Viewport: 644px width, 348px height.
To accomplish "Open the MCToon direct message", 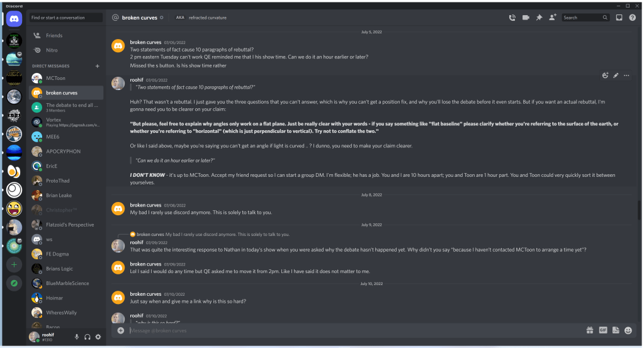I will [x=55, y=78].
